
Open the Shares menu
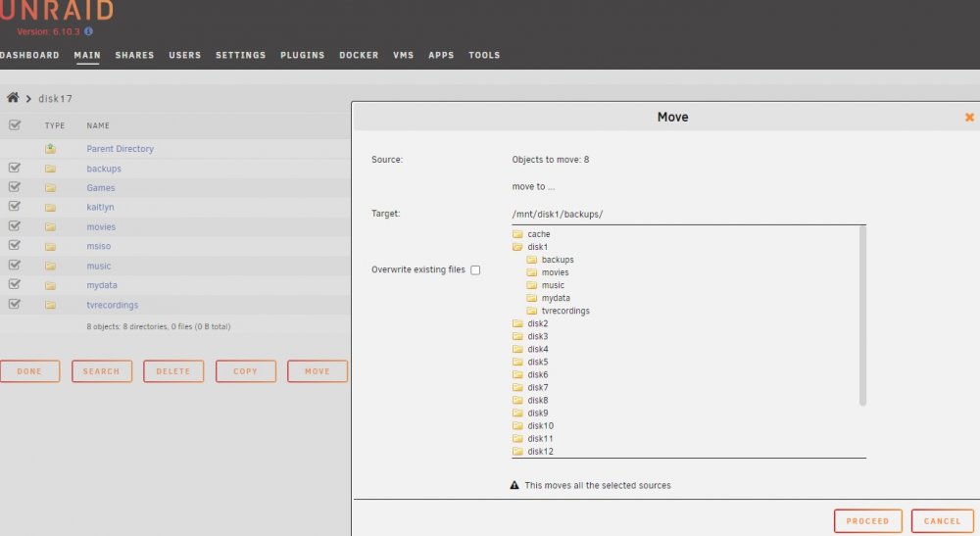tap(134, 55)
